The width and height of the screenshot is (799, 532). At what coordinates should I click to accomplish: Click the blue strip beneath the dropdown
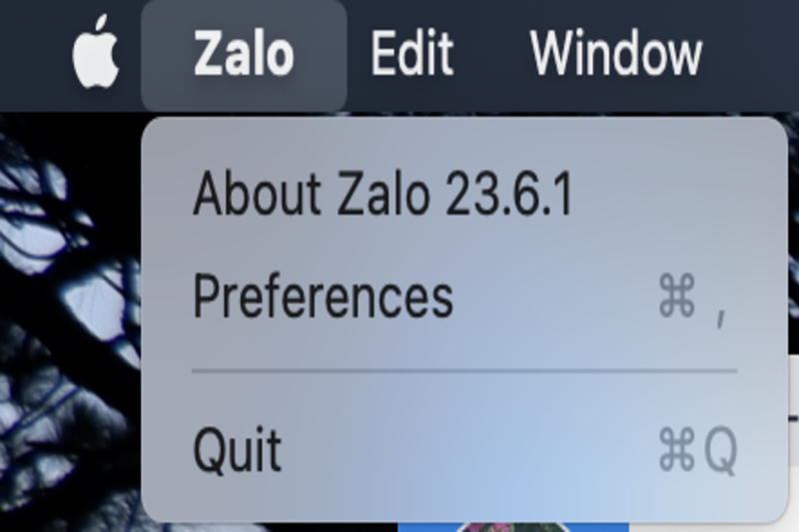pyautogui.click(x=599, y=526)
